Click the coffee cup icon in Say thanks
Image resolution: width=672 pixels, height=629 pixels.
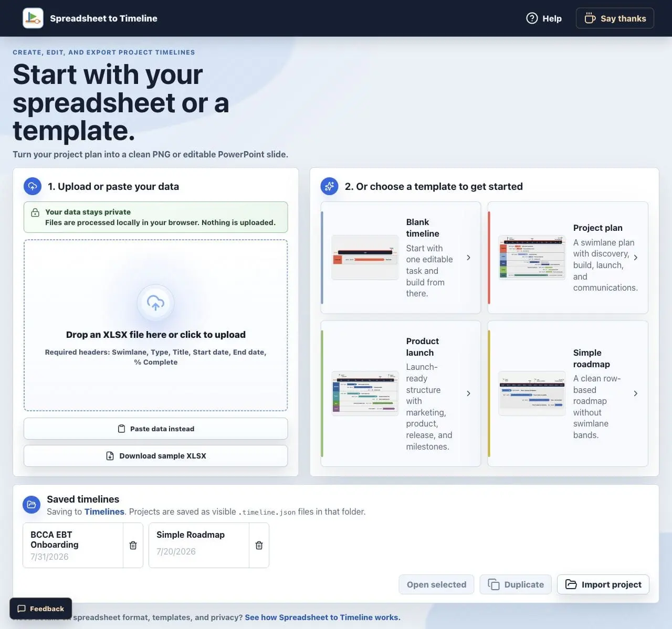[x=590, y=18]
